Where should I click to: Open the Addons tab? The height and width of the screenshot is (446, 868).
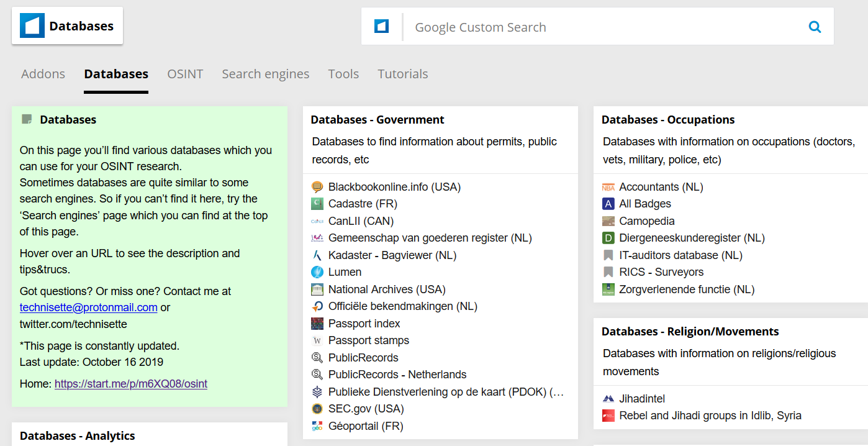click(43, 74)
